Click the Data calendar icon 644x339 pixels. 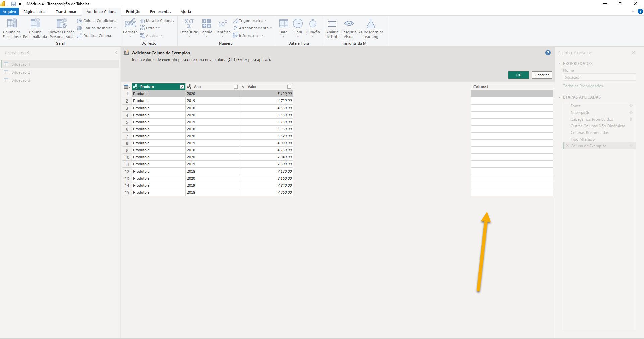283,23
